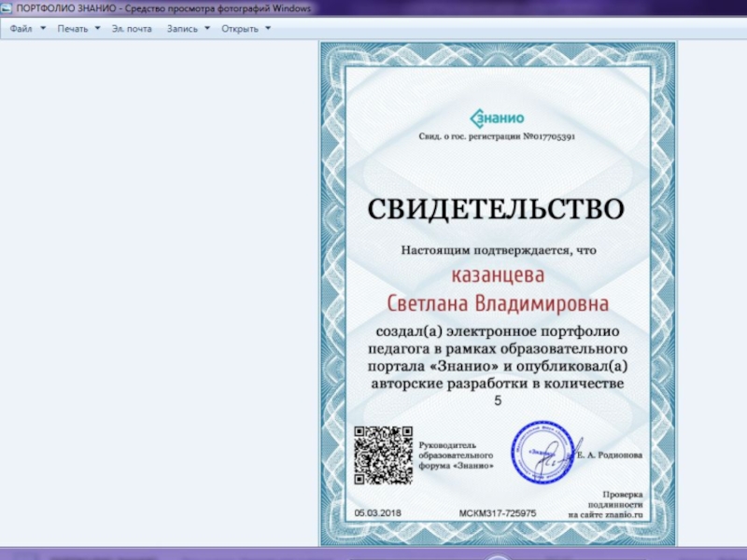Click the Знанио logo on the certificate

point(497,117)
